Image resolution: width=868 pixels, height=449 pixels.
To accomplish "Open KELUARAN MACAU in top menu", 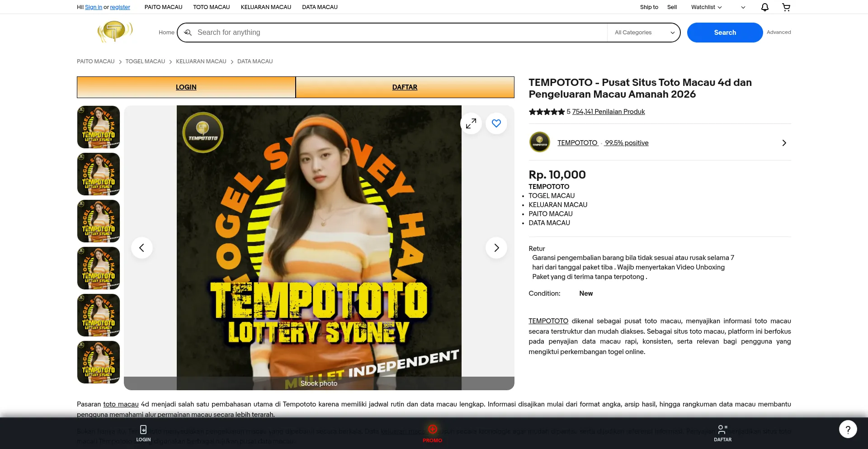I will point(266,7).
